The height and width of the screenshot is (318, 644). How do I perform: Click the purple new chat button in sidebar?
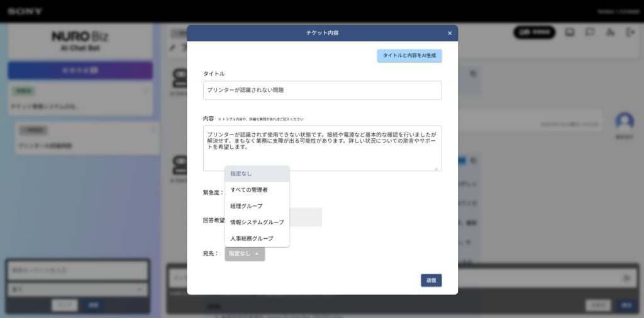point(80,70)
